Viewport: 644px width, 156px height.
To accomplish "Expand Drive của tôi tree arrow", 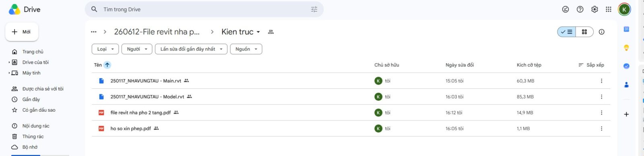I will [x=9, y=62].
